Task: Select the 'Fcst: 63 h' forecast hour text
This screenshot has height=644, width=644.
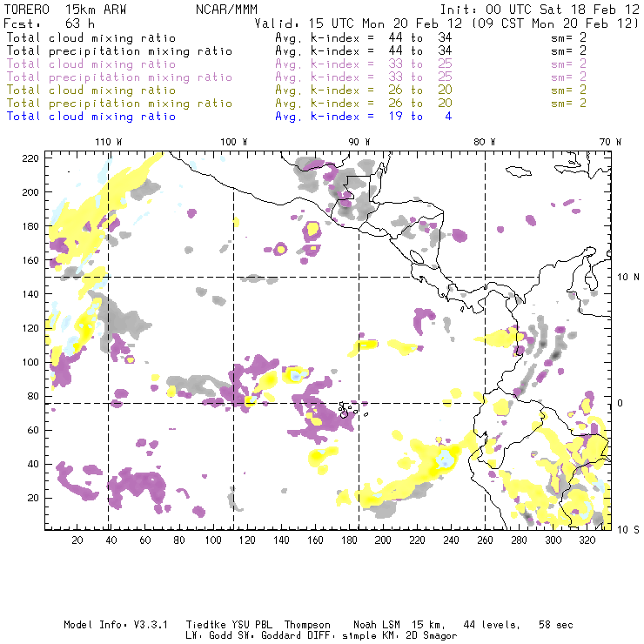Action: click(50, 23)
